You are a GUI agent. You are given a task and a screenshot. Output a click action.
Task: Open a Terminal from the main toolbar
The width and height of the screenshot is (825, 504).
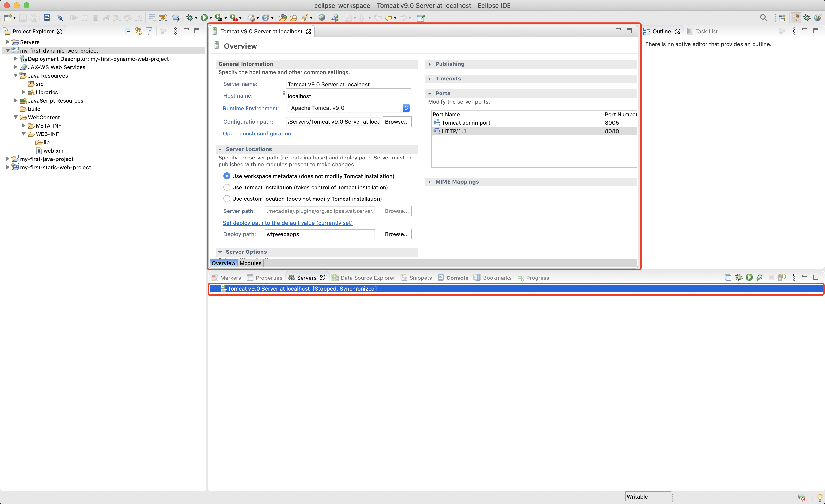tap(47, 18)
